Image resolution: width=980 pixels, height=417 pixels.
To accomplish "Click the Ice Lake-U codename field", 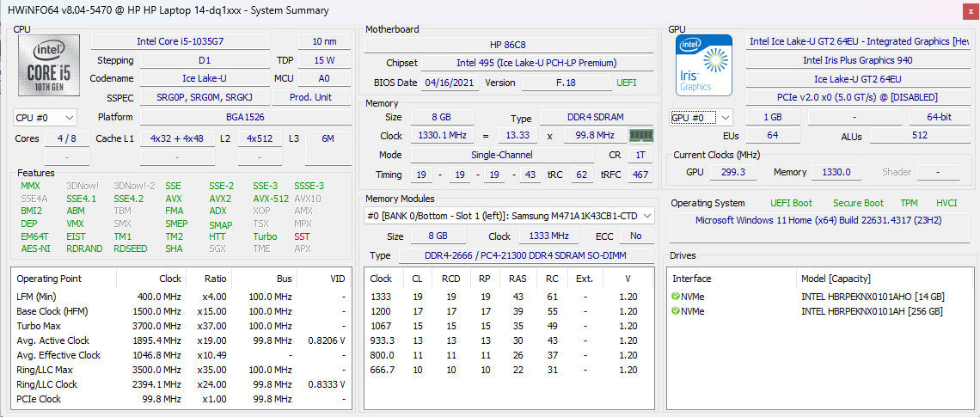I will click(x=205, y=79).
